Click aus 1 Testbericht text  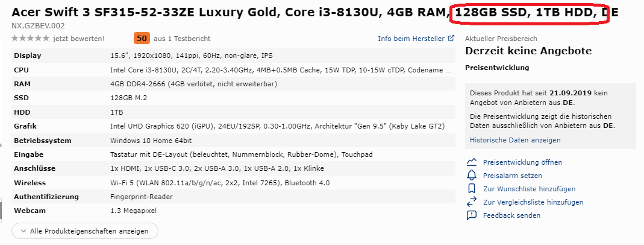tap(182, 39)
